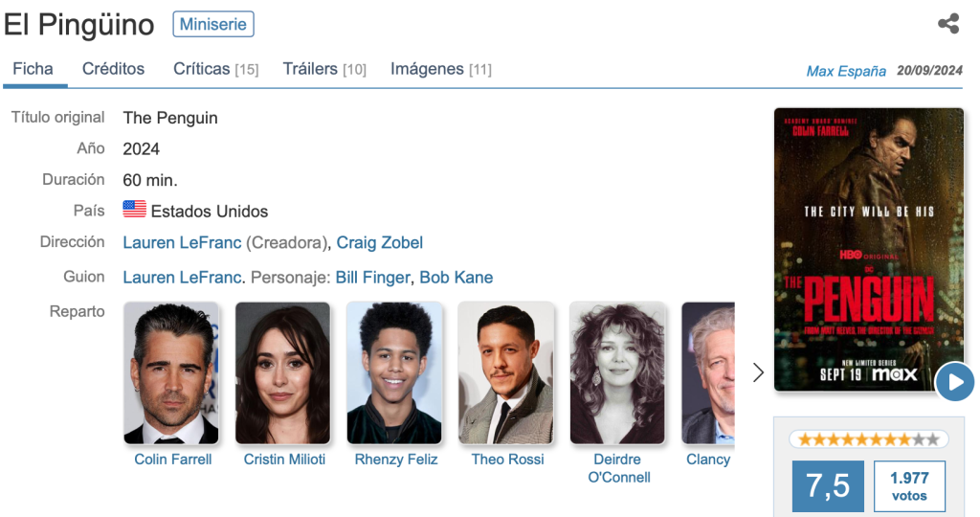Open the Max España link
Screen dimensions: 980x517
click(846, 71)
